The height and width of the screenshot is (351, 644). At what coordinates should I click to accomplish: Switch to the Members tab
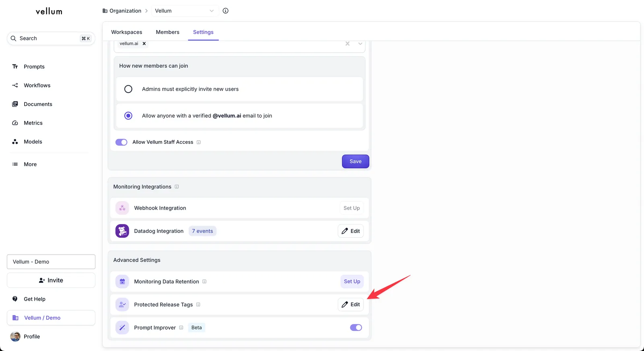coord(168,32)
